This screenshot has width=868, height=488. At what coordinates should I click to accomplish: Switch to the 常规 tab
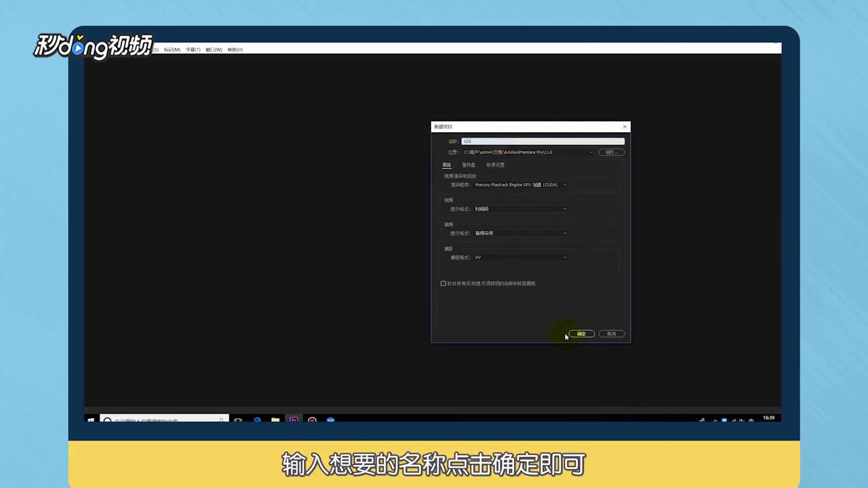point(446,165)
